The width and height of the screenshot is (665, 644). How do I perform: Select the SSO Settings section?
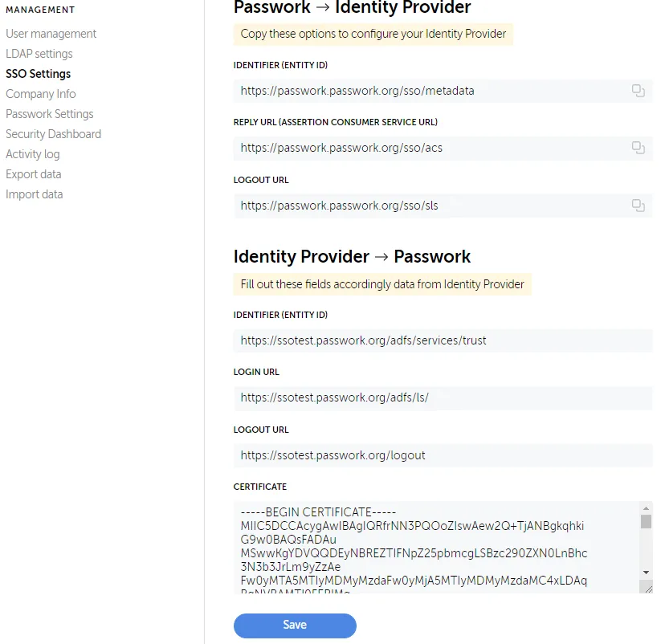click(39, 74)
